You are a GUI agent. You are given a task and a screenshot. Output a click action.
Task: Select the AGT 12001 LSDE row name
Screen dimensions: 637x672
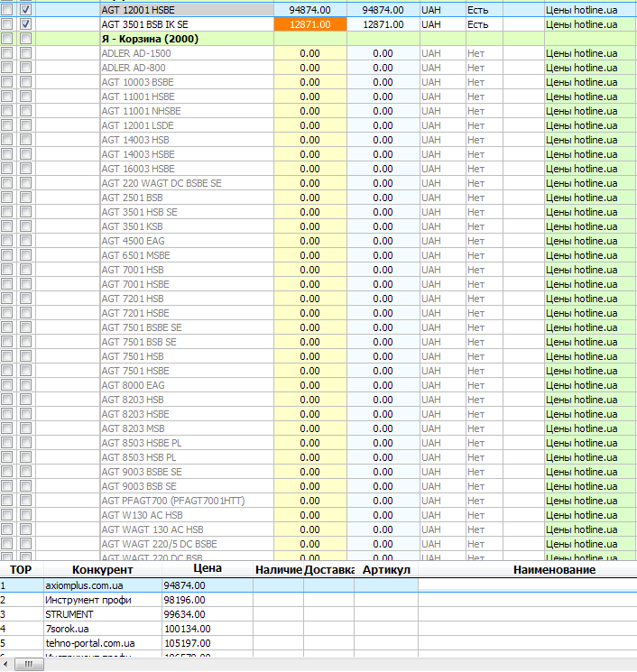click(138, 125)
